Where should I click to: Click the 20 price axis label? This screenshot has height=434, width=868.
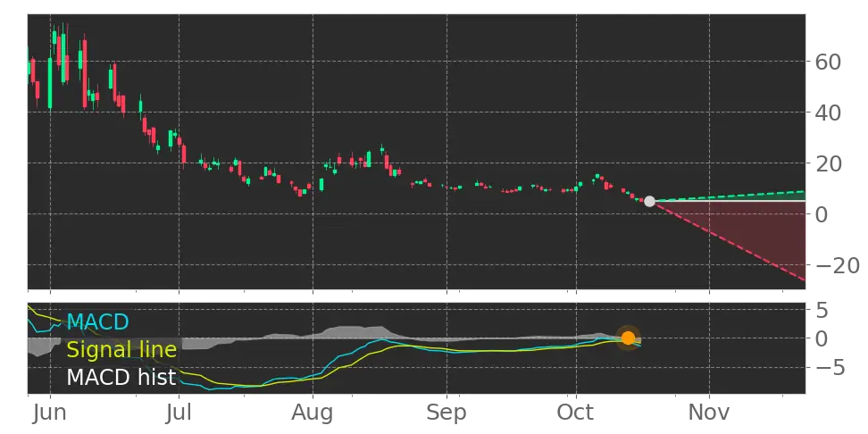828,163
